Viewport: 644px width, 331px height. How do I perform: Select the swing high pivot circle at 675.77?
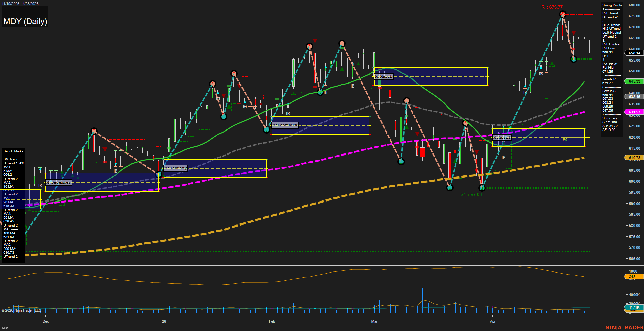tap(562, 14)
